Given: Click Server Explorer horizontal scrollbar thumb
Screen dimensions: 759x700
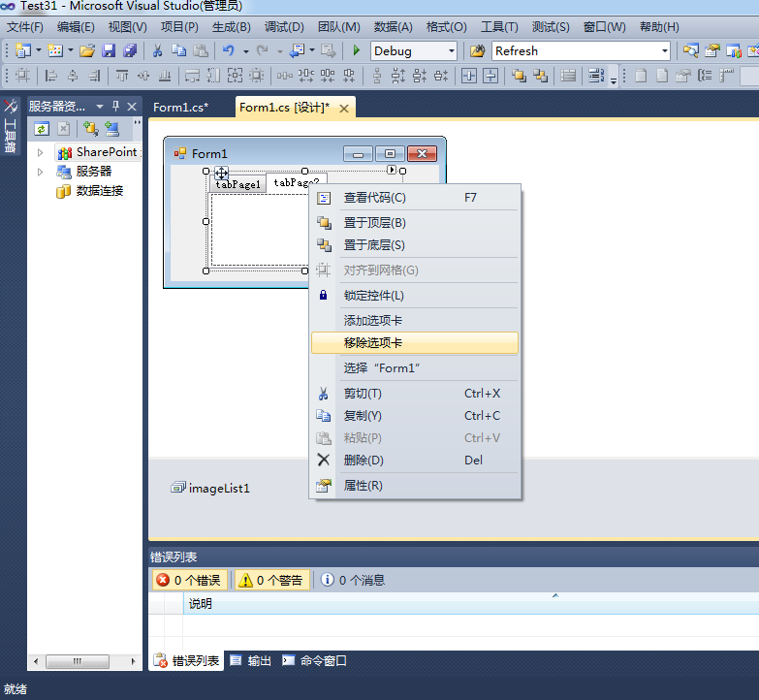Looking at the screenshot, I should pyautogui.click(x=78, y=661).
